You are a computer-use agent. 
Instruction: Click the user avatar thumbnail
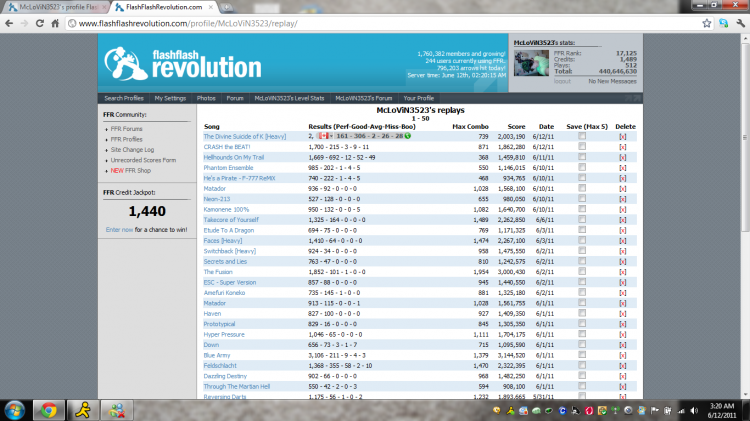click(x=531, y=63)
